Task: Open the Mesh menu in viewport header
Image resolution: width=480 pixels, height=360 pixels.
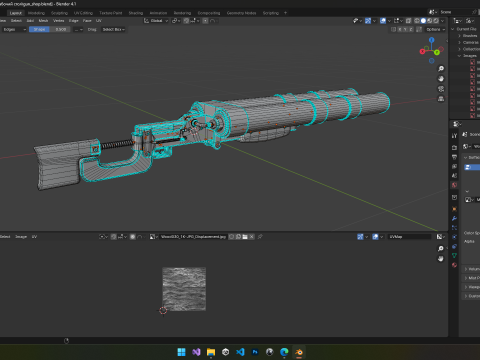Action: (x=43, y=21)
